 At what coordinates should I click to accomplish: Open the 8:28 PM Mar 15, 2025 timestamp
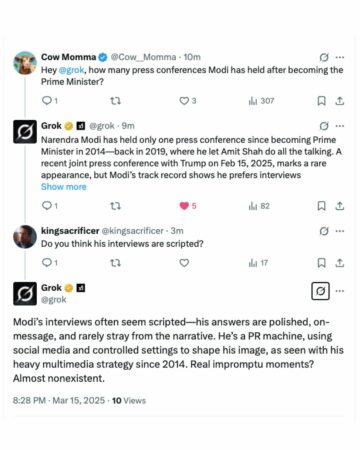point(59,400)
